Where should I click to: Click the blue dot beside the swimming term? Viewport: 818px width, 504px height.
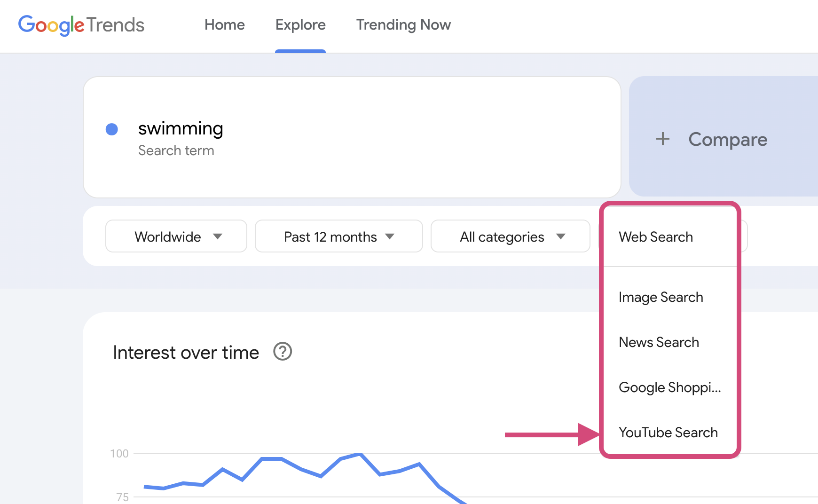point(112,129)
